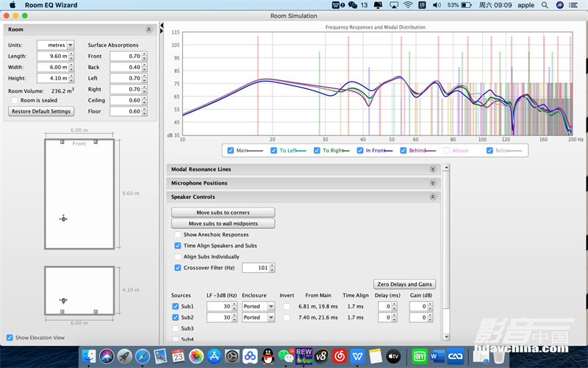Screen dimensions: 588x368
Task: Expand Microphone Positions section
Action: click(433, 183)
